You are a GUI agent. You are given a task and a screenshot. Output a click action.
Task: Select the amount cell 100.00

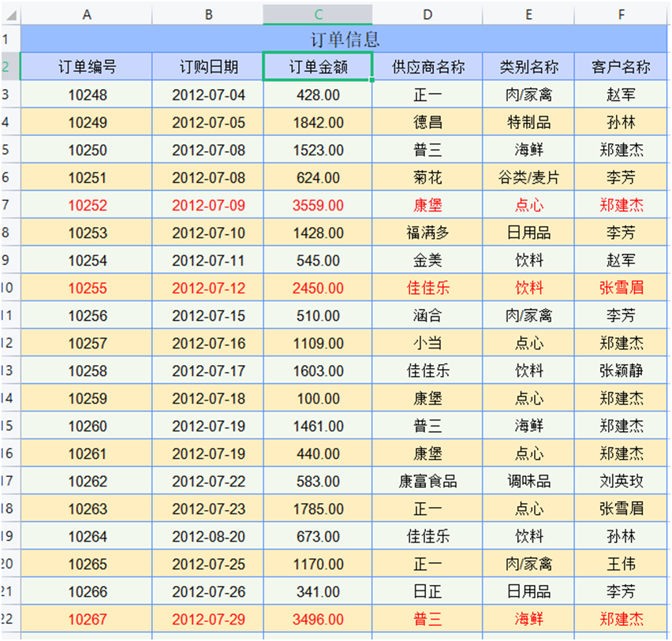pos(318,398)
